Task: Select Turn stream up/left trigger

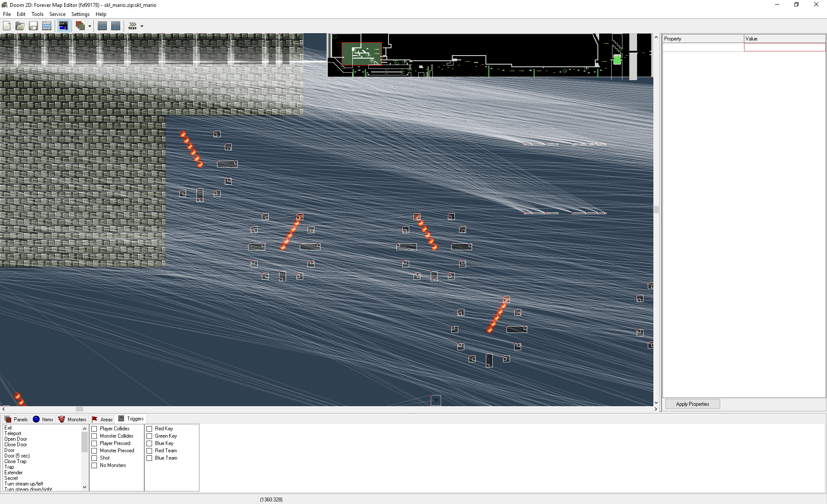Action: (42, 484)
